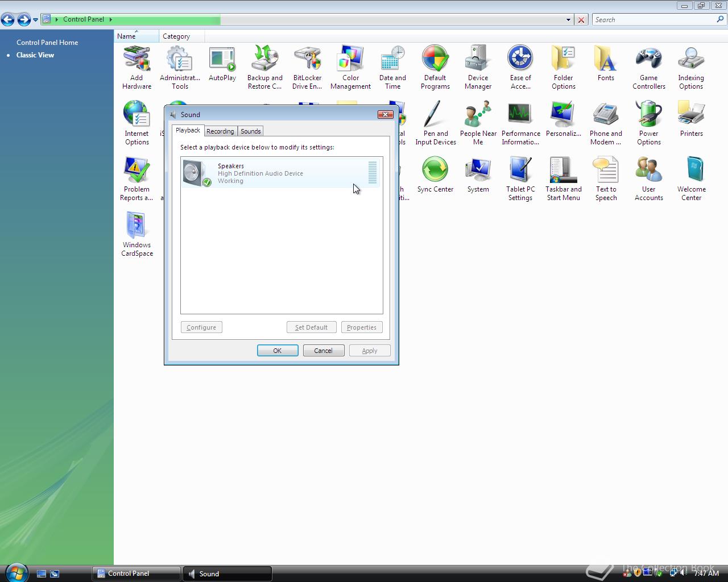This screenshot has width=728, height=582.
Task: Click Show Desktop quick launch icon
Action: click(42, 574)
